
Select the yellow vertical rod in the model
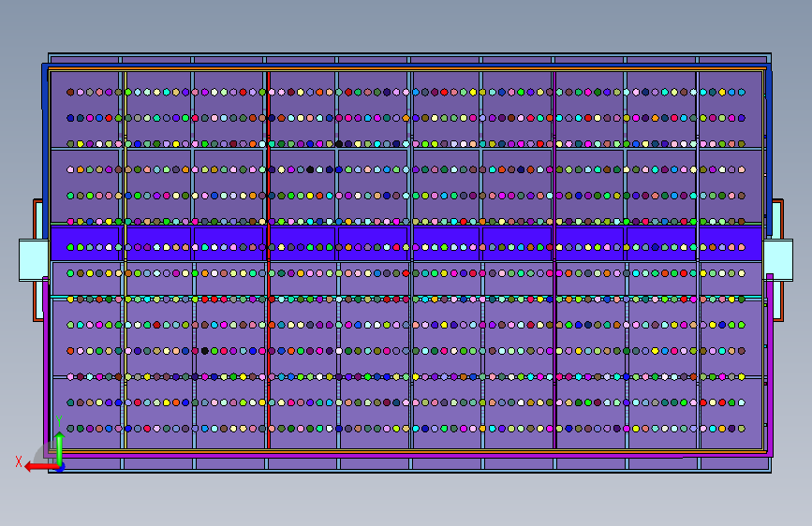pos(125,260)
